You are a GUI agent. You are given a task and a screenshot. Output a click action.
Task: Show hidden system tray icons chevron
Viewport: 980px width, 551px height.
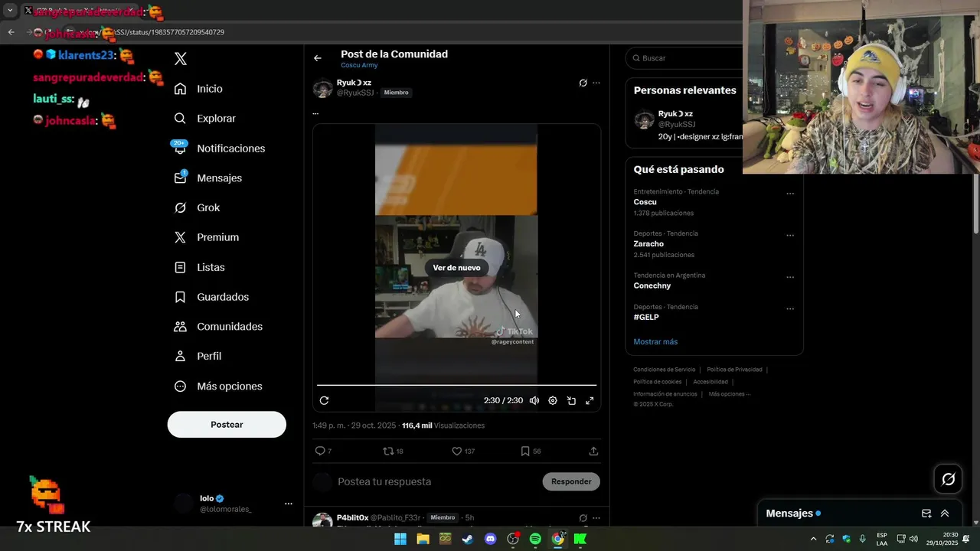click(813, 539)
